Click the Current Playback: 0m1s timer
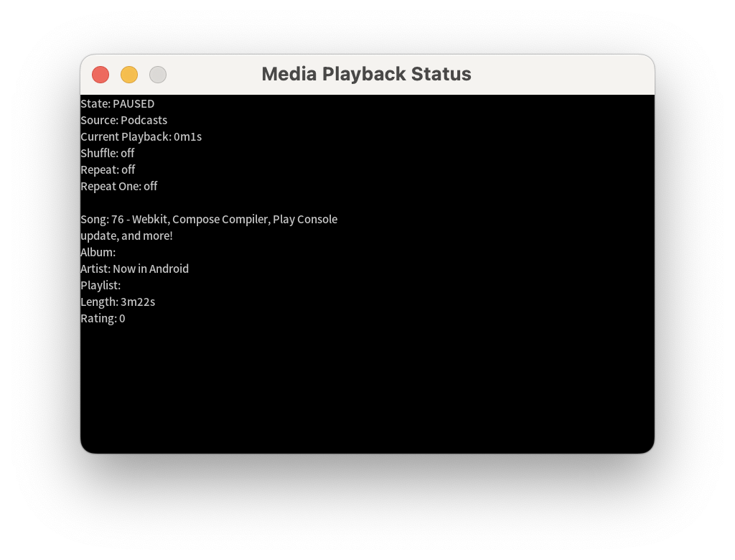The width and height of the screenshot is (735, 560). pyautogui.click(x=141, y=136)
